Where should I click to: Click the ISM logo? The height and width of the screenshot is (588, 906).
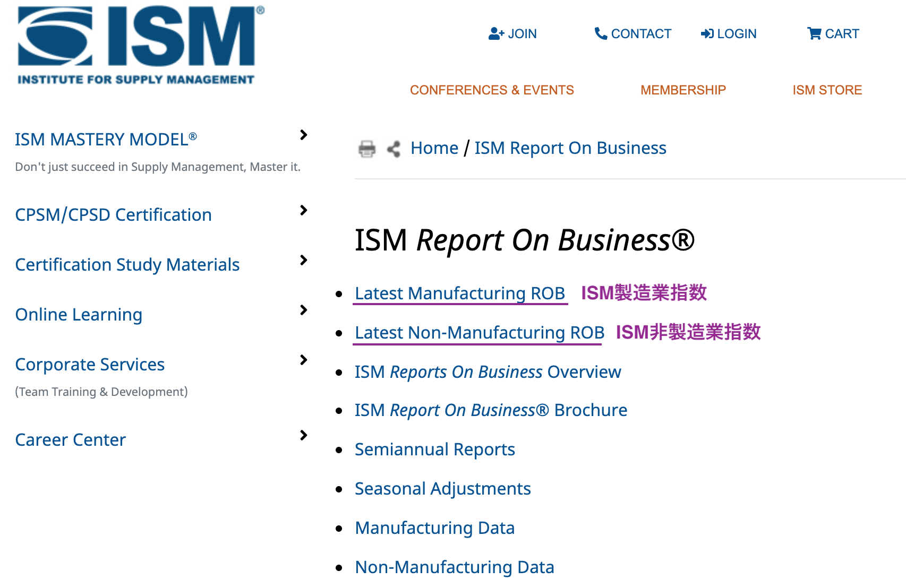(140, 45)
